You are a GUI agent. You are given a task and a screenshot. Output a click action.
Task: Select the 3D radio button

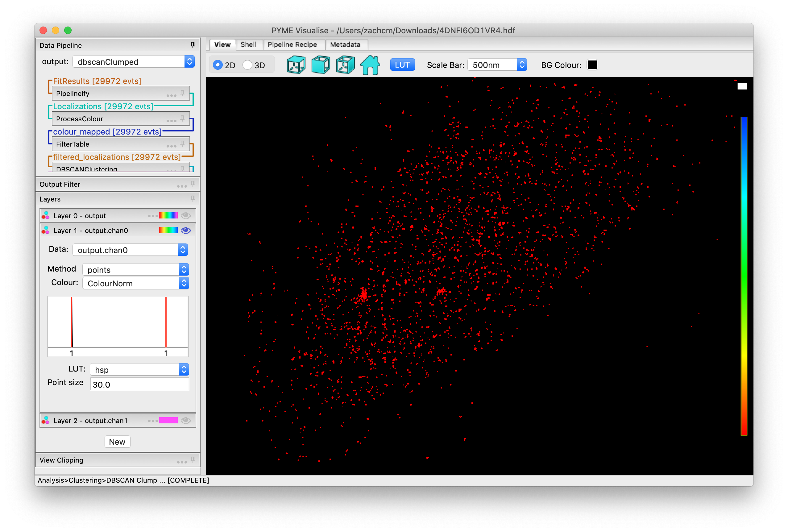247,65
